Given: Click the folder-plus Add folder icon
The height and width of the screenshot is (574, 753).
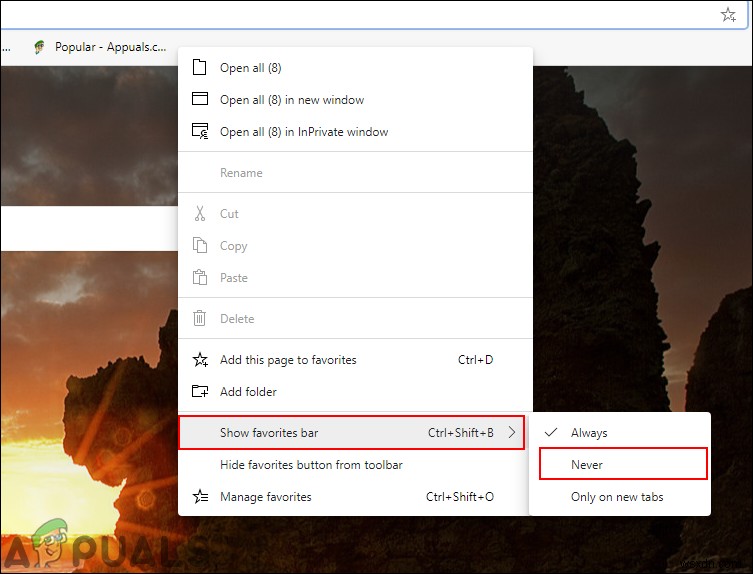Looking at the screenshot, I should (x=200, y=391).
